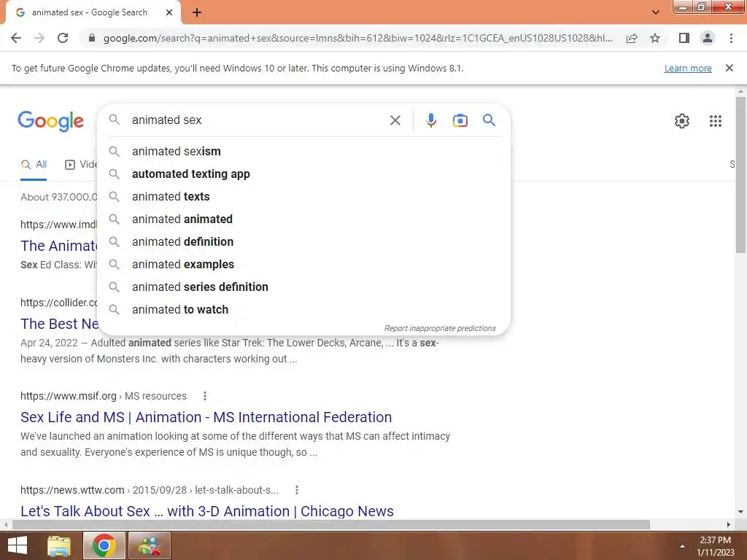
Task: Open a new tab with plus button
Action: tap(197, 13)
